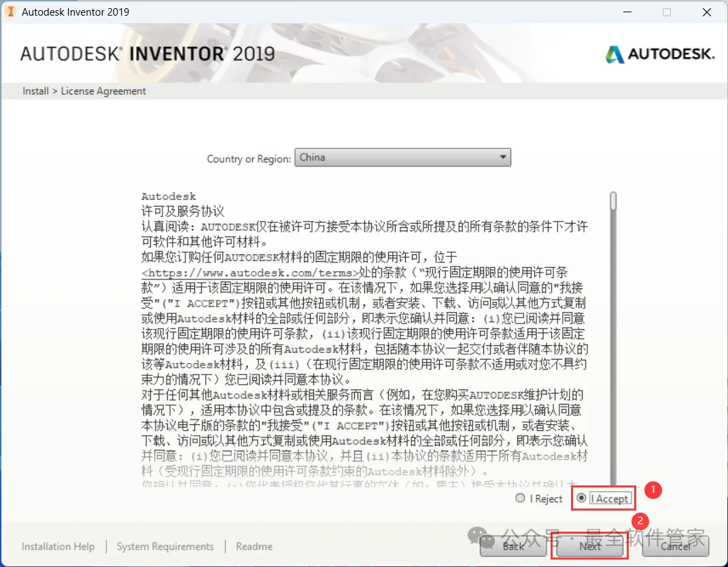Screen dimensions: 728x567
Task: Select the I Accept radio button
Action: (581, 498)
